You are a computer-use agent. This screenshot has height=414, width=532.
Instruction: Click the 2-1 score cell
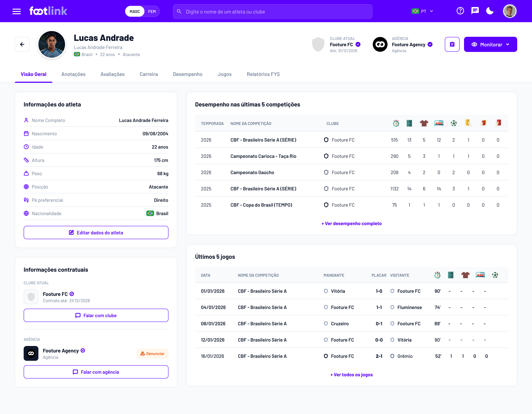coord(379,356)
